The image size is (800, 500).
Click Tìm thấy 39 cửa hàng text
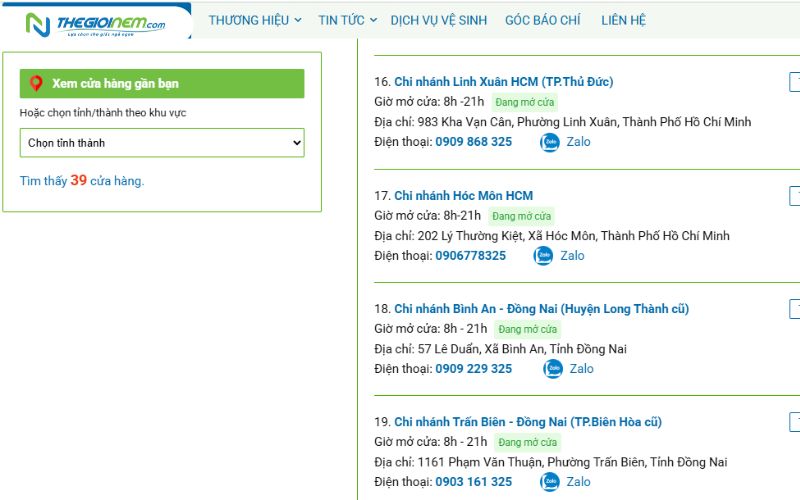[82, 181]
